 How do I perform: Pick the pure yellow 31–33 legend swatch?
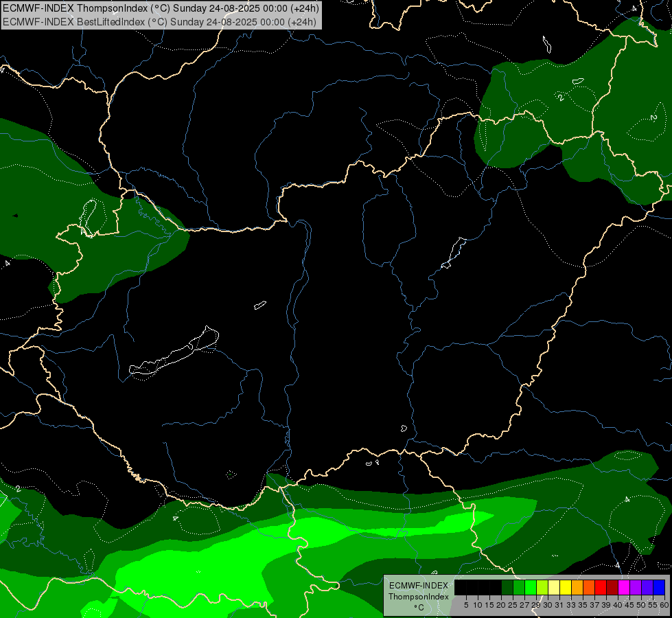click(566, 587)
